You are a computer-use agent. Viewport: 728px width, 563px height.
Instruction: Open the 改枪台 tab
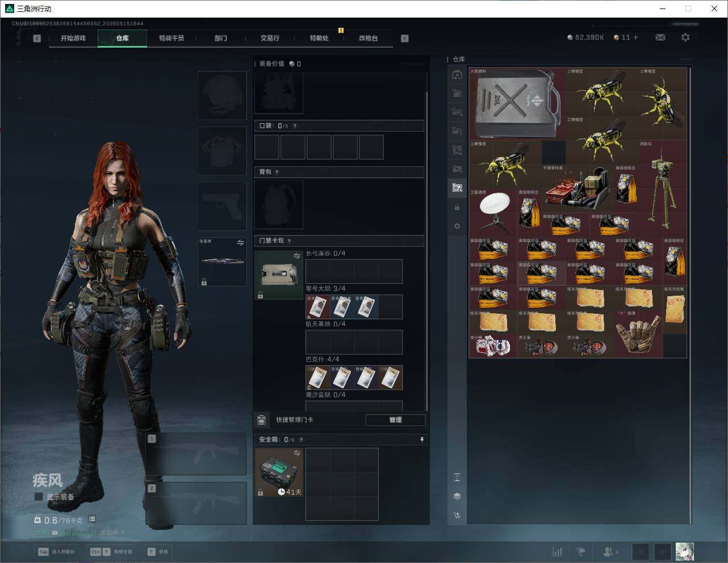click(x=368, y=38)
